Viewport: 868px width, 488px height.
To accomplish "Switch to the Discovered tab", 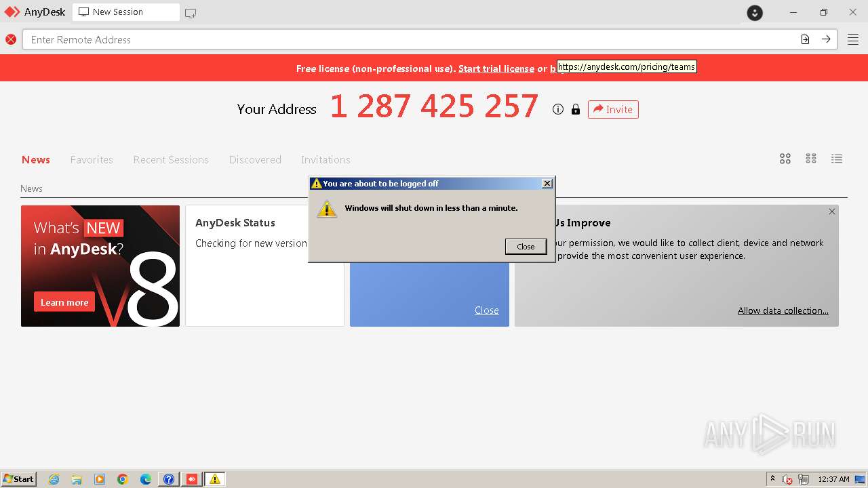I will 255,160.
